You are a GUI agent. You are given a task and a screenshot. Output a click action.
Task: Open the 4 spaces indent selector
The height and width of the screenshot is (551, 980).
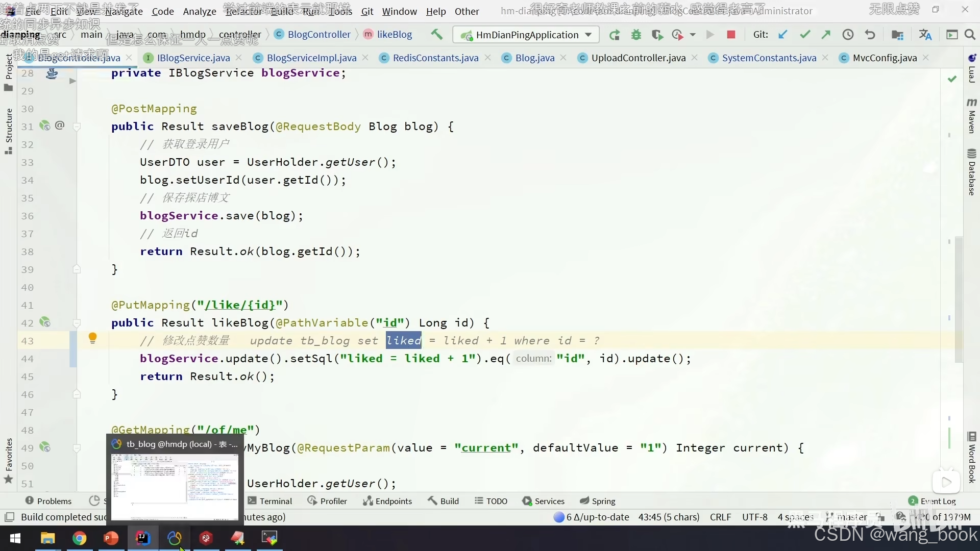click(x=795, y=517)
